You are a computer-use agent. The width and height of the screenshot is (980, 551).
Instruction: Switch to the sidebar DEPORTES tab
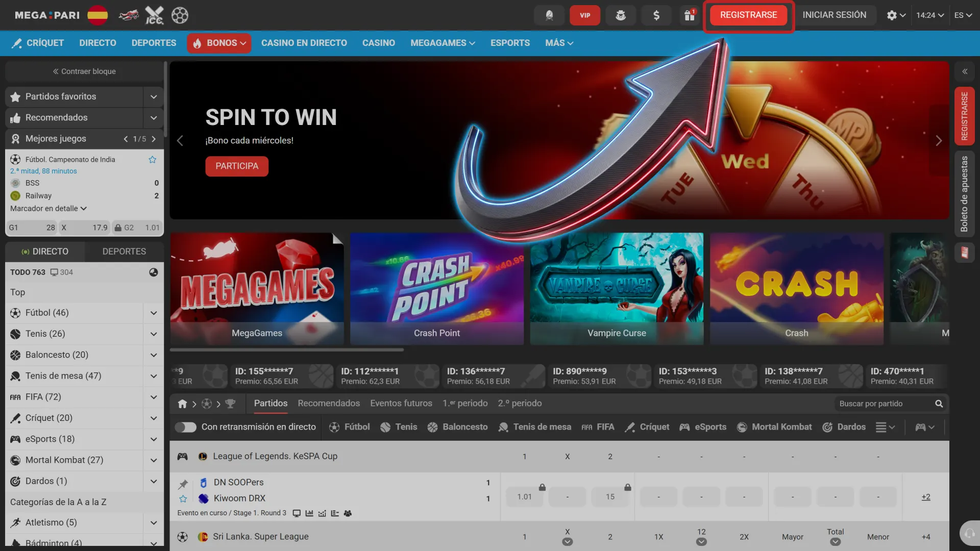tap(124, 252)
